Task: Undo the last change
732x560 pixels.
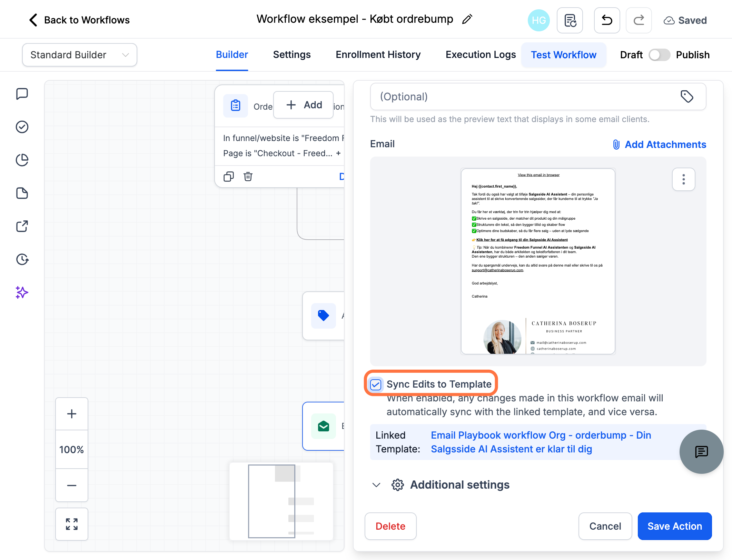Action: 607,20
